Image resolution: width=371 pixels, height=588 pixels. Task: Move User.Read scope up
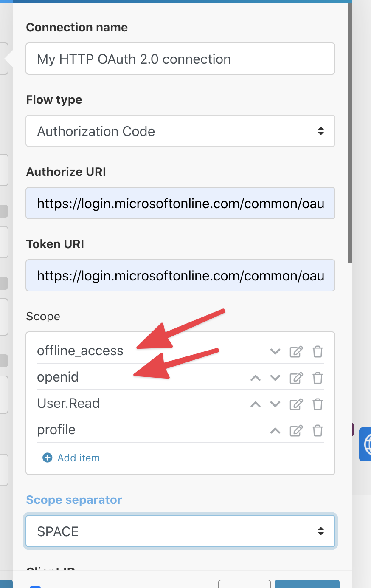point(256,404)
